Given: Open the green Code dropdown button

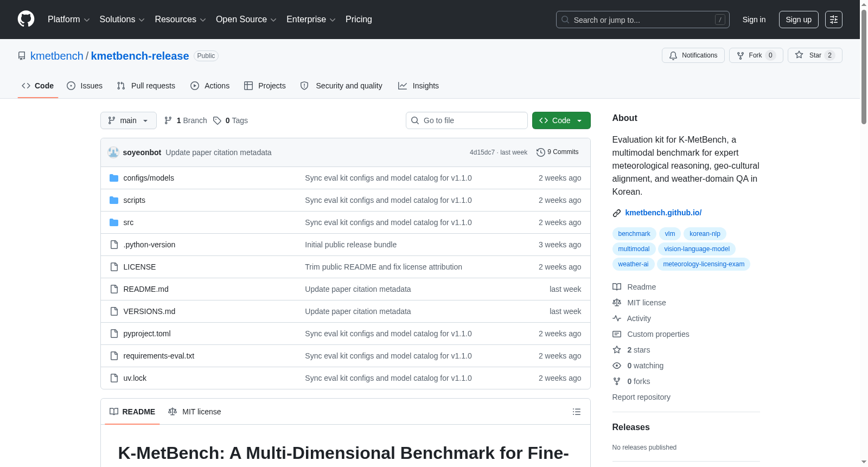Looking at the screenshot, I should point(561,120).
